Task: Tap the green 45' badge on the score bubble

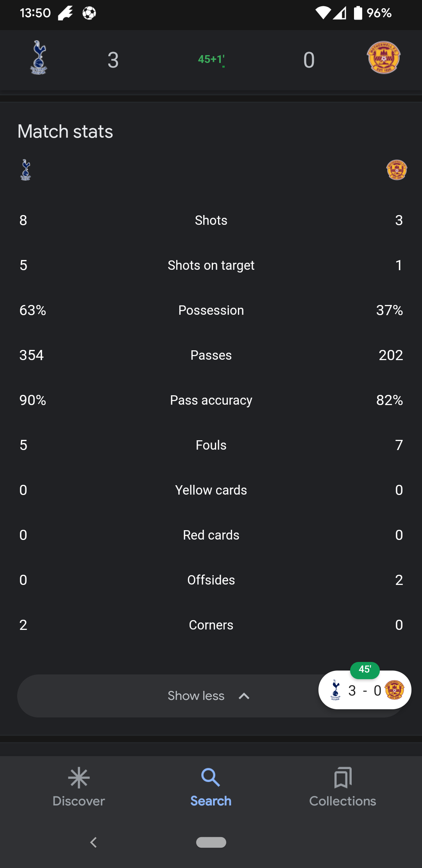Action: click(x=365, y=670)
